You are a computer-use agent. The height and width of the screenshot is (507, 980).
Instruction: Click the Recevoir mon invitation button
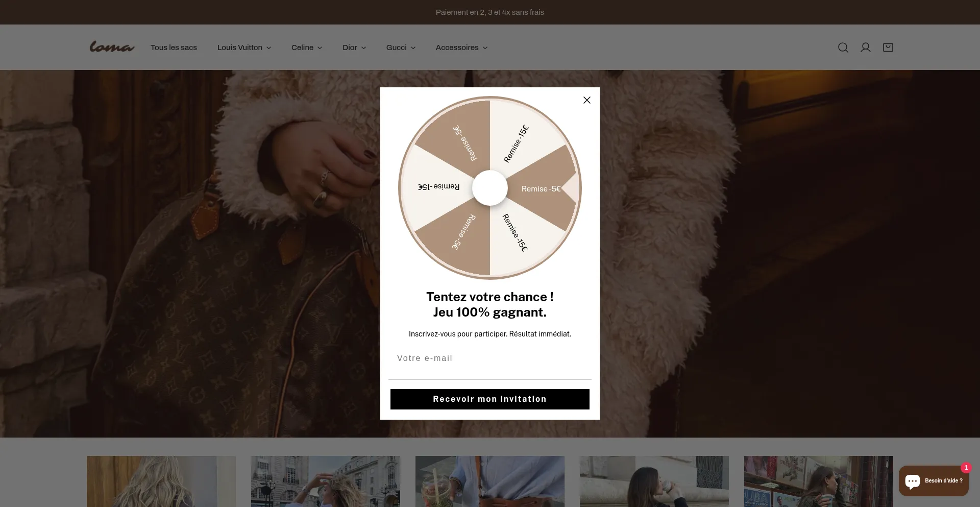[x=490, y=399]
